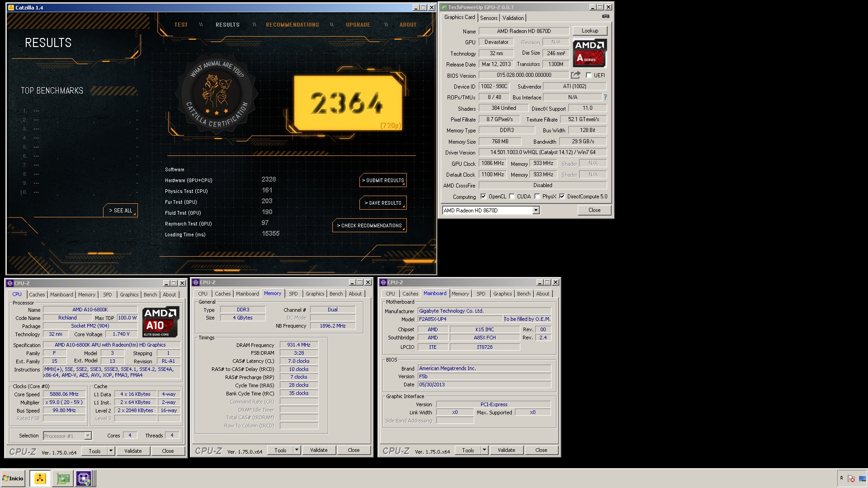Open the ABOUT tab in Catzilla
The width and height of the screenshot is (868, 488).
click(x=408, y=25)
